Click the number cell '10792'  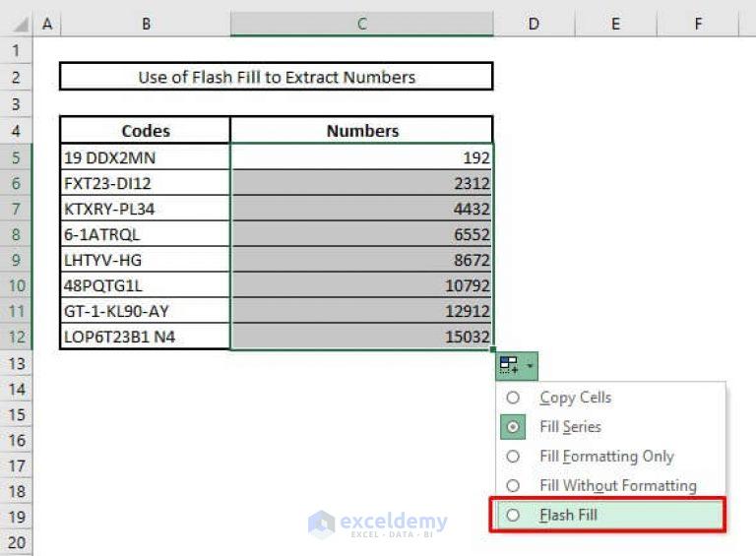click(362, 285)
